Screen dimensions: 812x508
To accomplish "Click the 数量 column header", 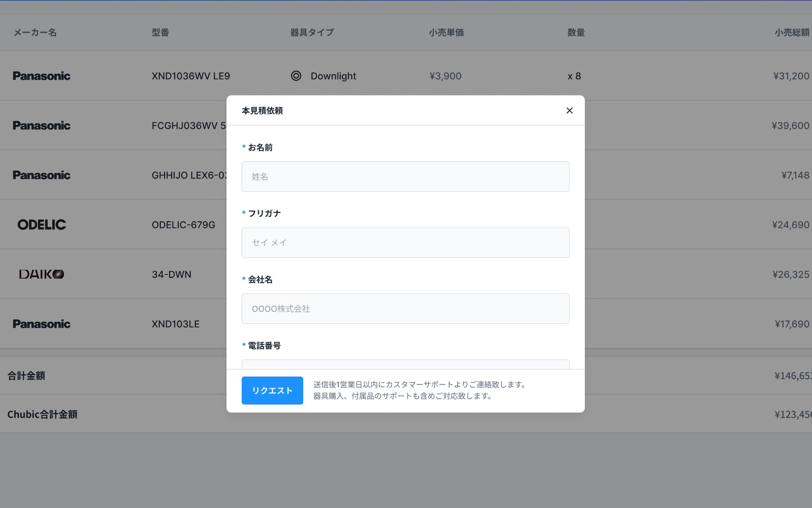I will click(576, 33).
